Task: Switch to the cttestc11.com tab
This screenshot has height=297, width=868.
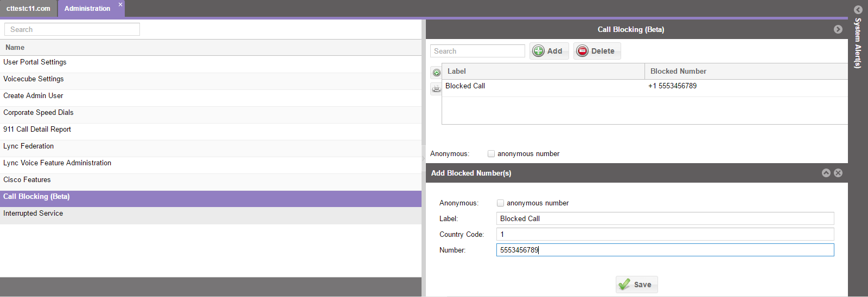Action: pyautogui.click(x=28, y=9)
